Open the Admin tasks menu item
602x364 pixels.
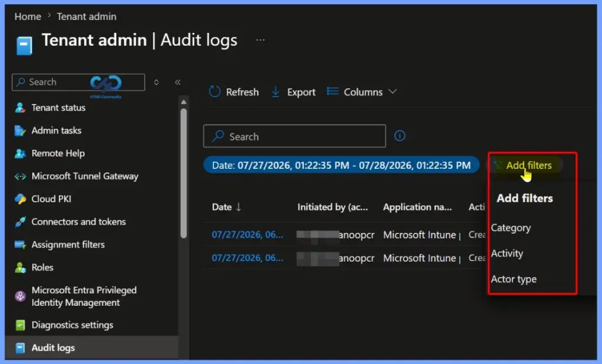tap(56, 131)
